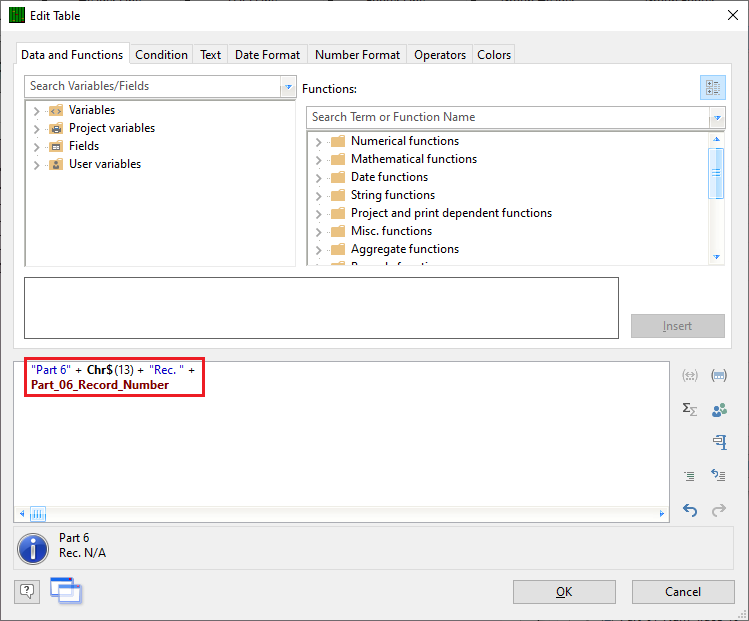Image resolution: width=749 pixels, height=621 pixels.
Task: Click the horizontal scrollbar thumb in editor
Action: tap(38, 514)
